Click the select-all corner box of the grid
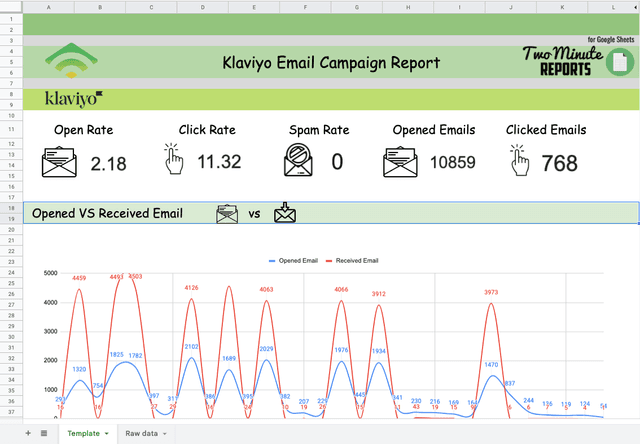640x444 pixels. [x=11, y=7]
